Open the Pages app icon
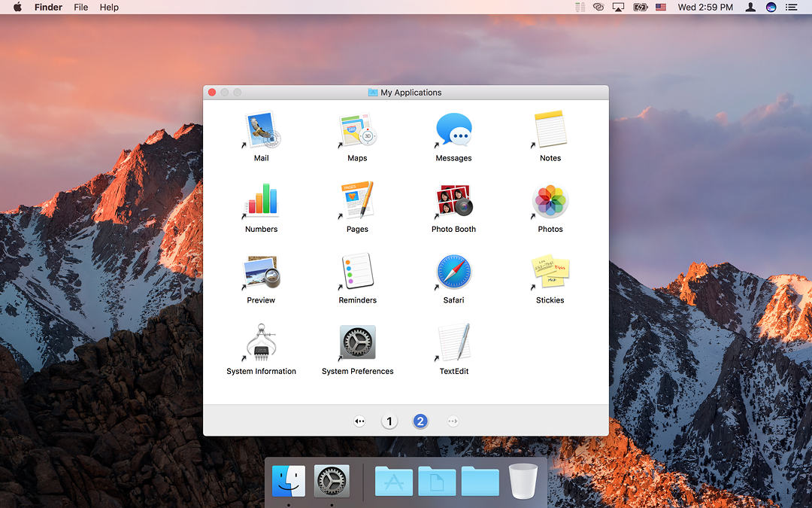Viewport: 812px width, 508px height. (x=357, y=201)
